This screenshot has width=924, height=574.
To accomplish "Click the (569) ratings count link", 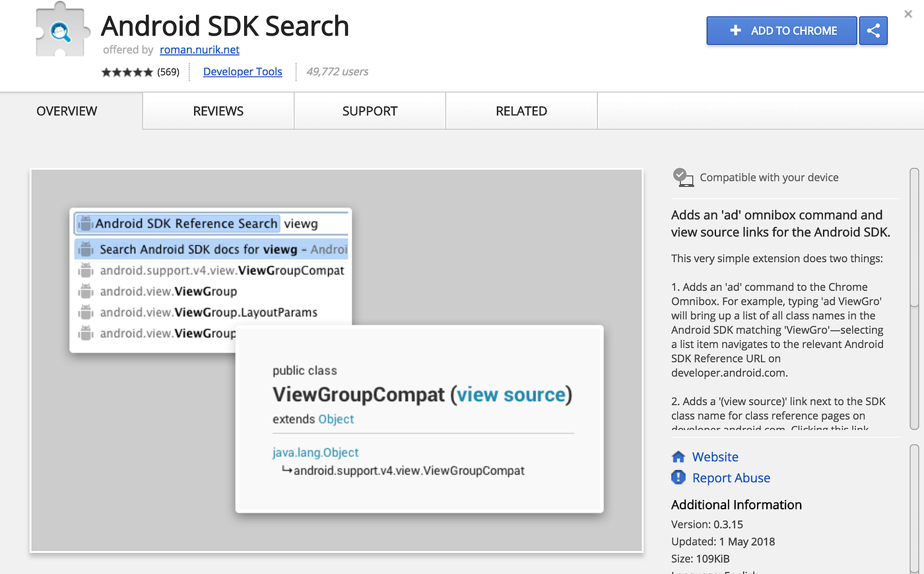I will click(x=169, y=71).
